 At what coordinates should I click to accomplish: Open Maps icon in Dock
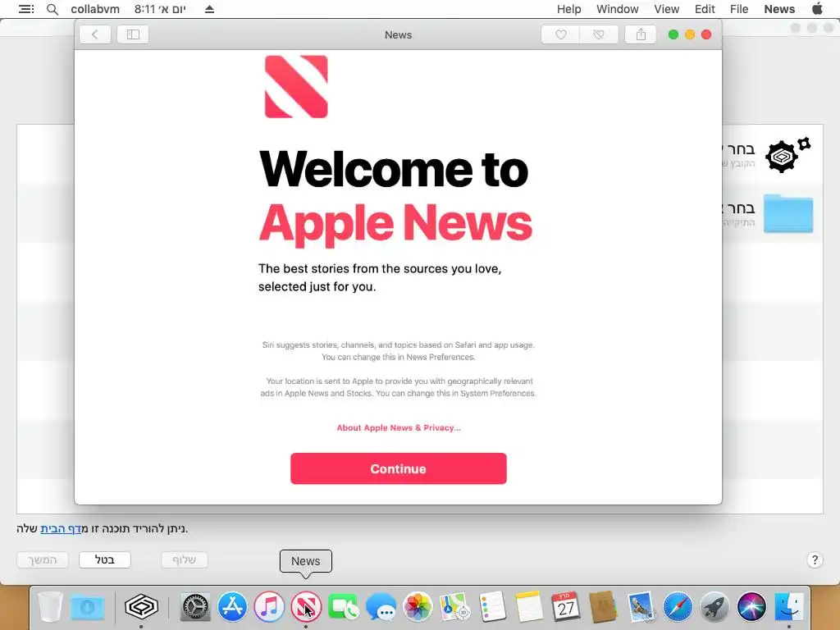pyautogui.click(x=454, y=606)
